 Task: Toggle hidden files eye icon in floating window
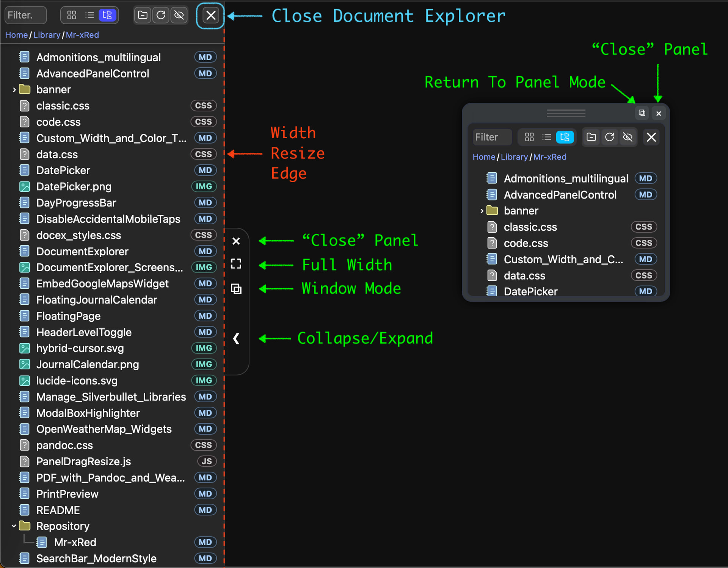pyautogui.click(x=628, y=137)
